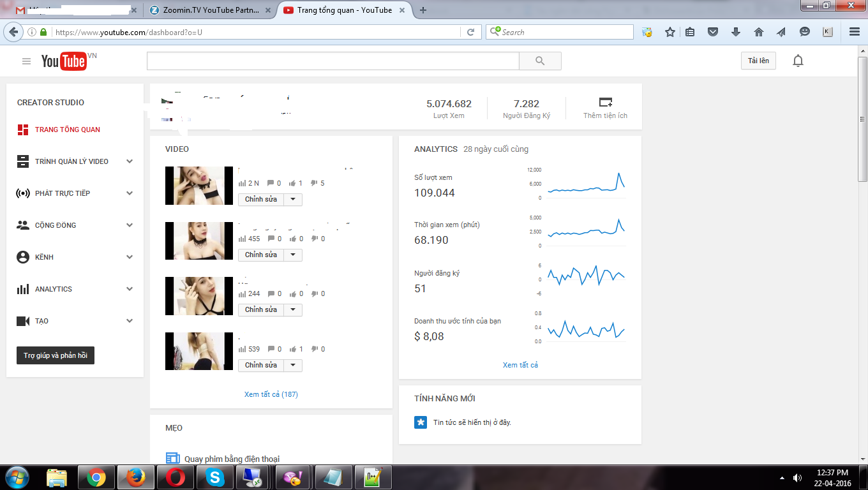Switch to the Zoomin.TV YouTube Partner tab
Image resolution: width=868 pixels, height=490 pixels.
(x=209, y=10)
